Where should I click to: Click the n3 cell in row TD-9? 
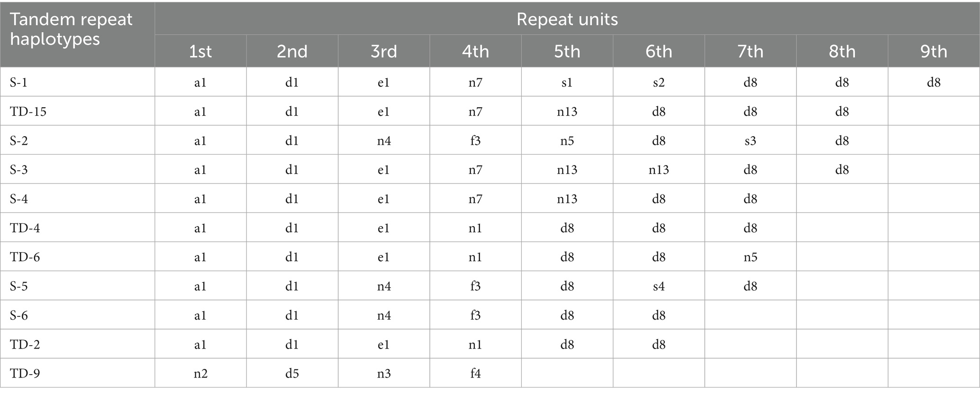pyautogui.click(x=383, y=374)
